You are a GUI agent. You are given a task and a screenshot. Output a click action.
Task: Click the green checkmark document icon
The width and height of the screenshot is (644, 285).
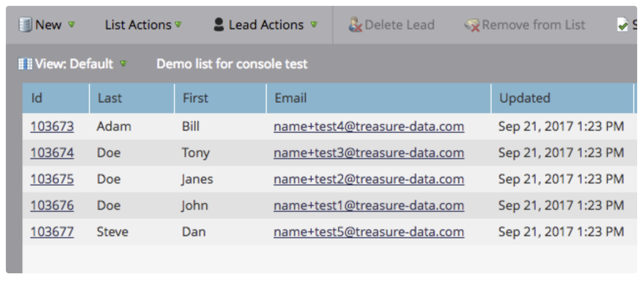[x=623, y=25]
